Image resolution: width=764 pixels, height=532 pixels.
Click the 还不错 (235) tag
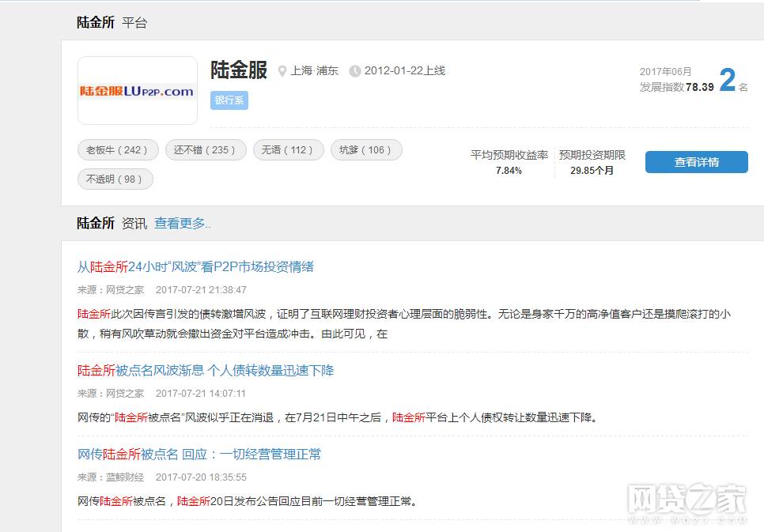point(206,150)
